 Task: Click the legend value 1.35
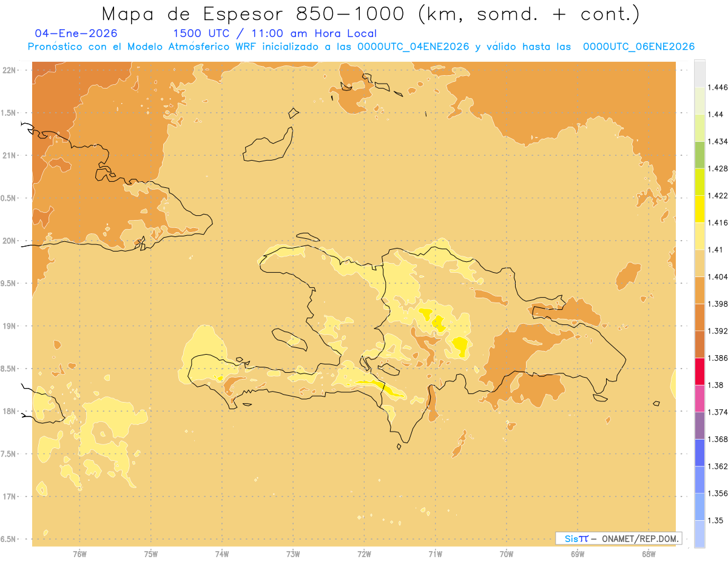tap(715, 520)
